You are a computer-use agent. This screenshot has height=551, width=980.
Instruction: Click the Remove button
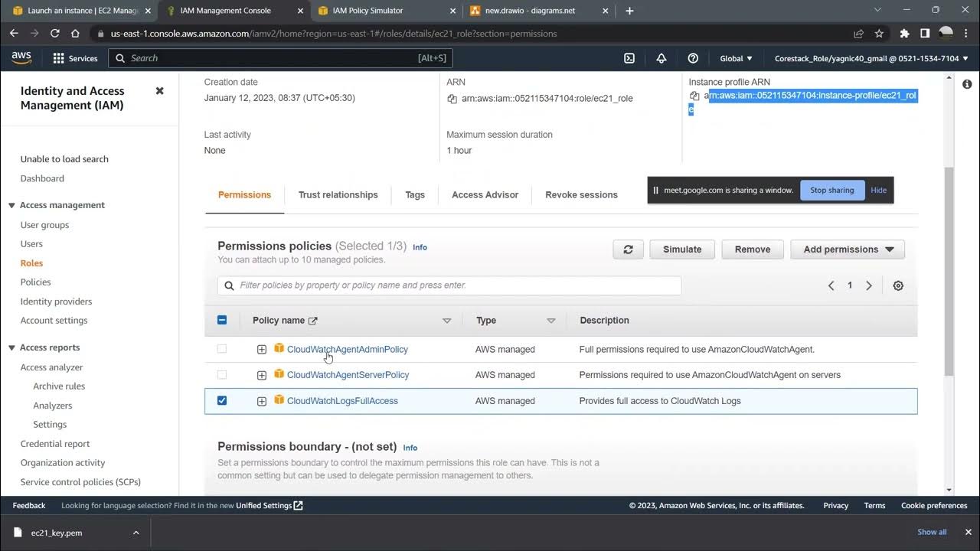(x=753, y=249)
